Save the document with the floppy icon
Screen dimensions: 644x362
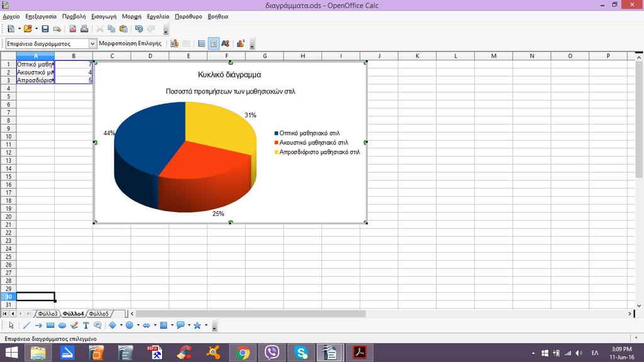pyautogui.click(x=45, y=29)
